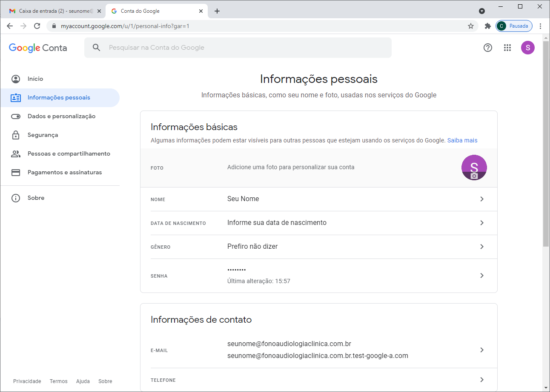Image resolution: width=550 pixels, height=392 pixels.
Task: Click the Saiba mais link
Action: tap(462, 140)
